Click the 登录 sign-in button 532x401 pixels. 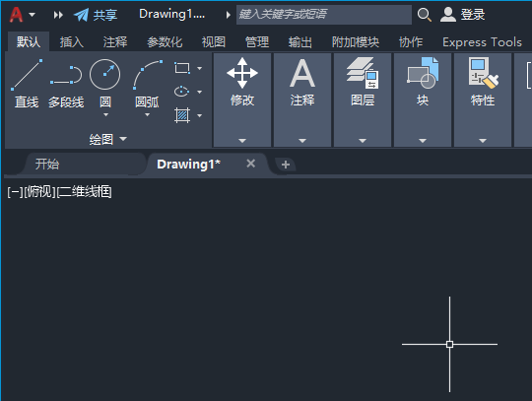tap(463, 15)
